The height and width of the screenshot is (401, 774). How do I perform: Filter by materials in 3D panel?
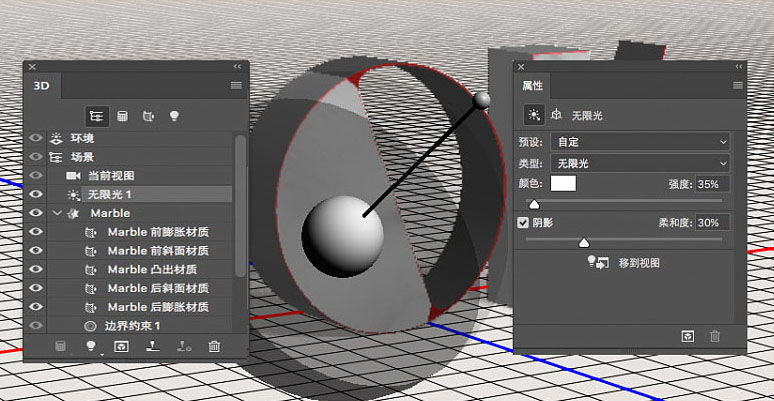point(148,117)
